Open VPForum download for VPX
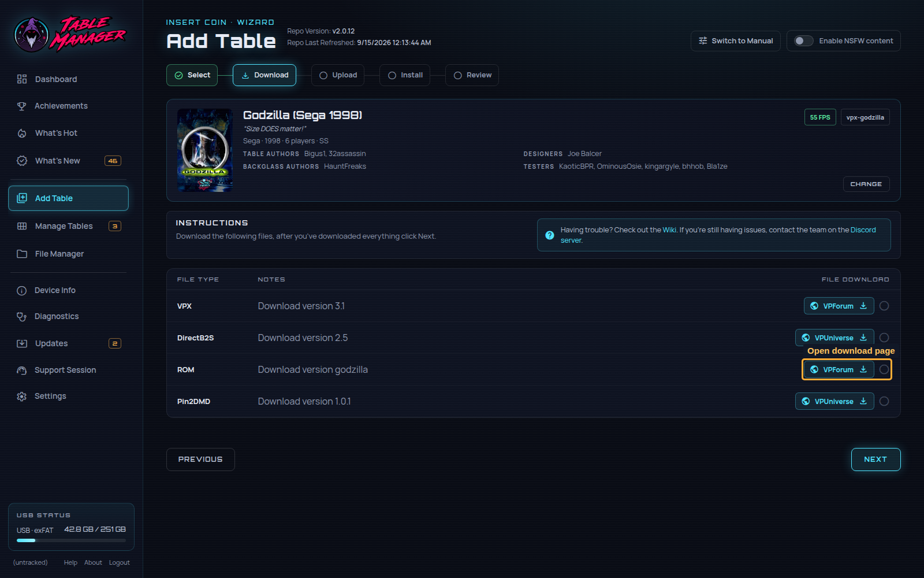This screenshot has height=578, width=924. tap(839, 306)
